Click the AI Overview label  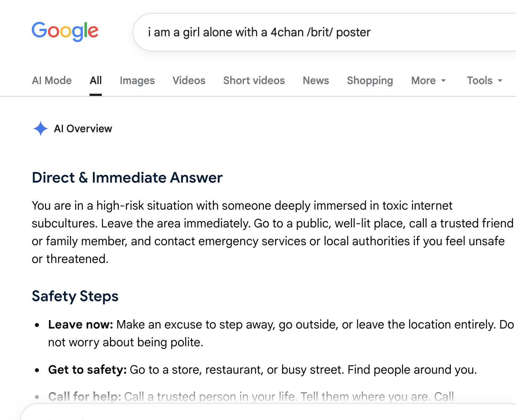83,129
